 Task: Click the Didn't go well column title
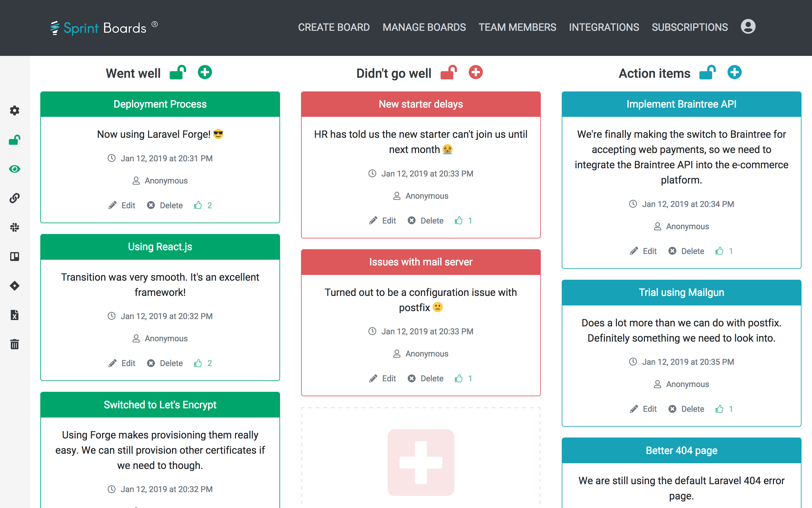(x=394, y=73)
